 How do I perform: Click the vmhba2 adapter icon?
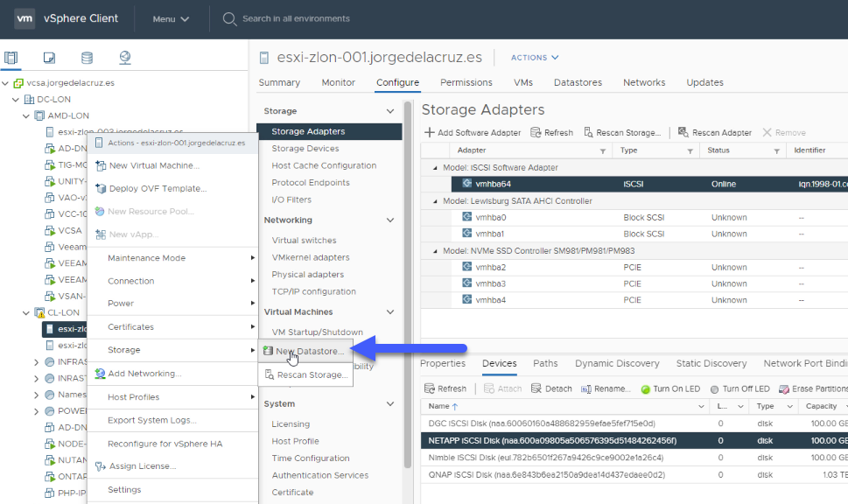466,267
